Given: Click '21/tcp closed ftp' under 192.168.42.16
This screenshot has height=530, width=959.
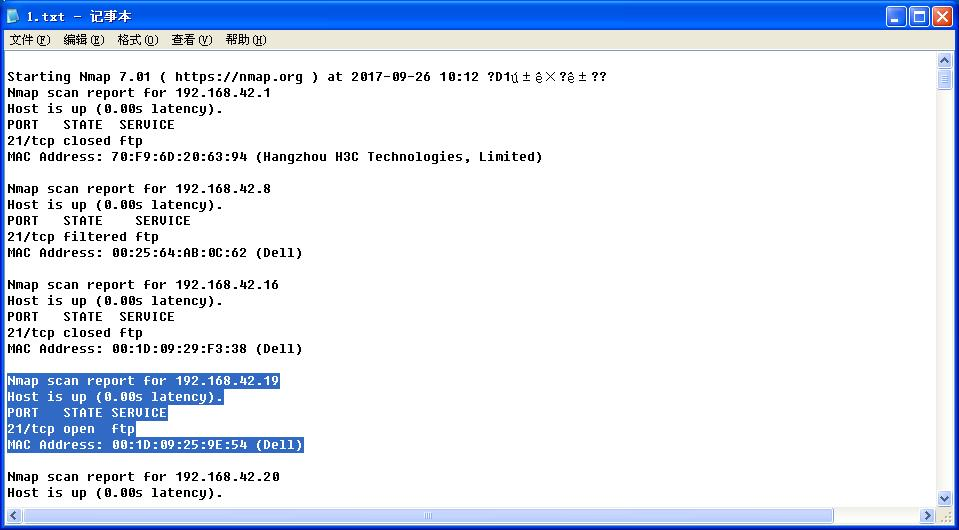Looking at the screenshot, I should point(75,333).
